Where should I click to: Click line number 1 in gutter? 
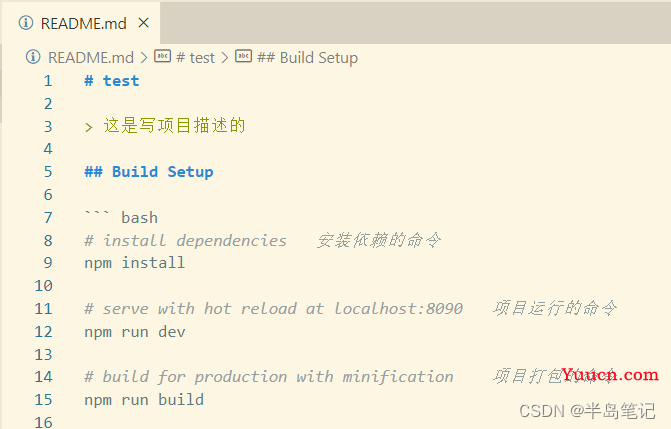coord(48,81)
